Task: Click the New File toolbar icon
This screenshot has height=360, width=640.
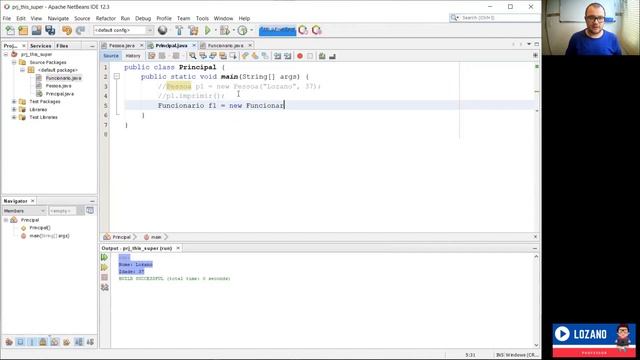Action: click(x=10, y=30)
